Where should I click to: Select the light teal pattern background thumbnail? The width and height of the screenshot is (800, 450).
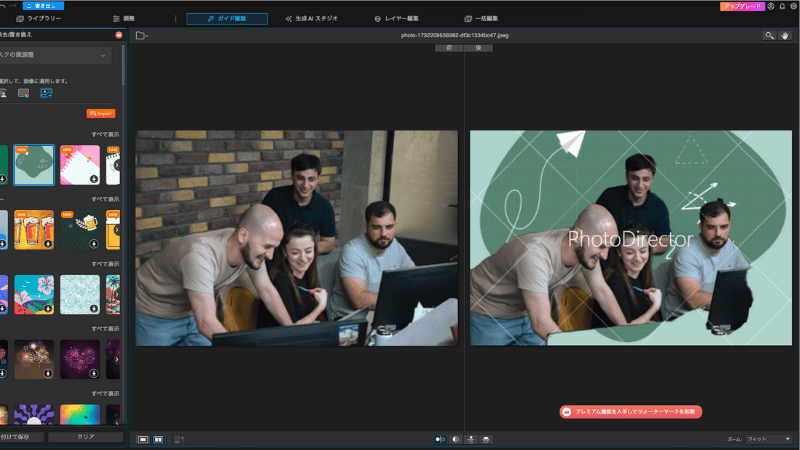pos(80,294)
